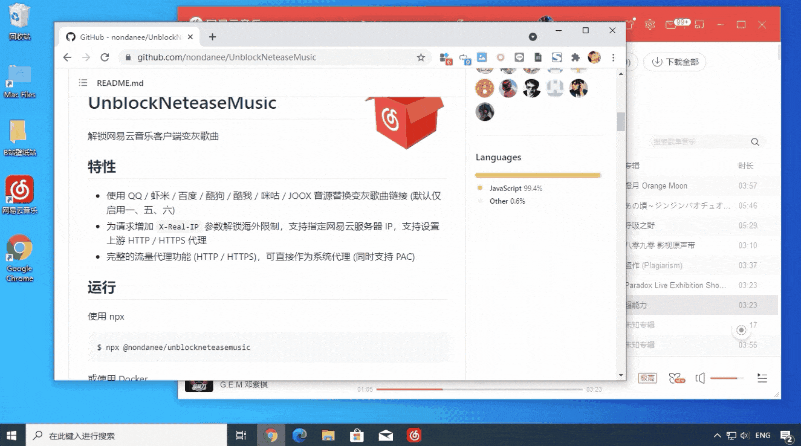Open the NetEase play queue list icon
Image resolution: width=801 pixels, height=446 pixels.
click(x=762, y=379)
